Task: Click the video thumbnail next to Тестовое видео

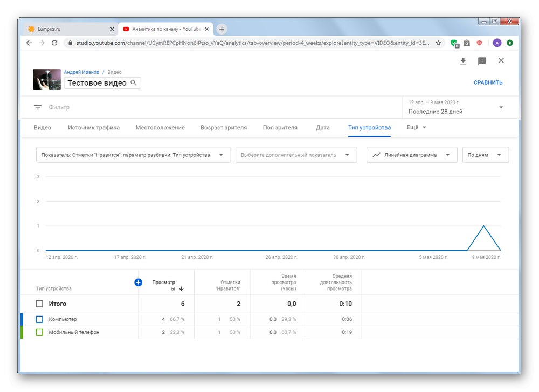Action: click(46, 77)
